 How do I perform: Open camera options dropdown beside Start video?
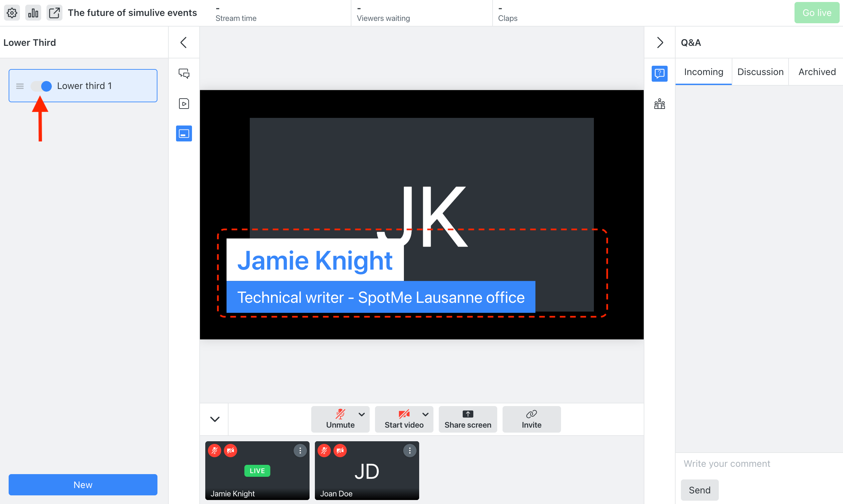425,414
